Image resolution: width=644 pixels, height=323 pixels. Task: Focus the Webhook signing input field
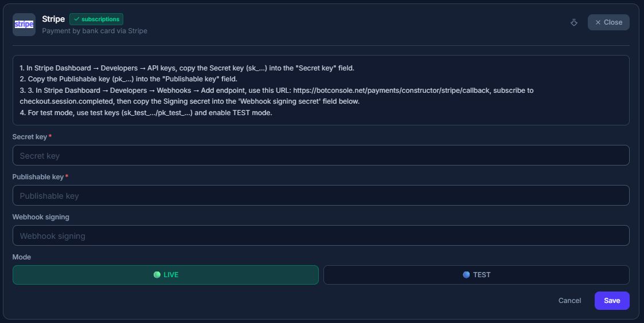click(321, 235)
